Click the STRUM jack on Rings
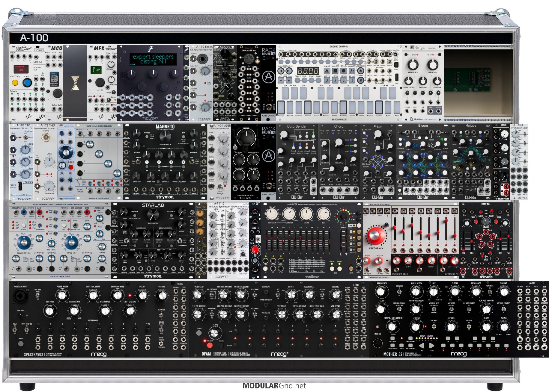Image resolution: width=549 pixels, height=392 pixels. click(x=407, y=111)
